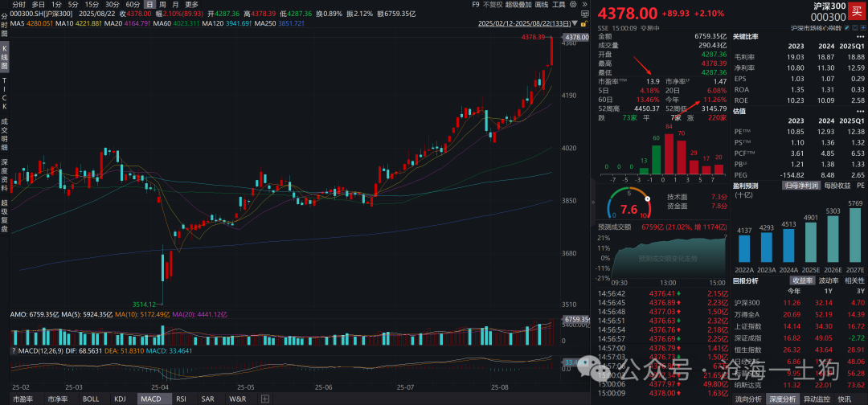The width and height of the screenshot is (868, 405).
Task: Open the 成交明细 sidebar tab
Action: (5, 134)
